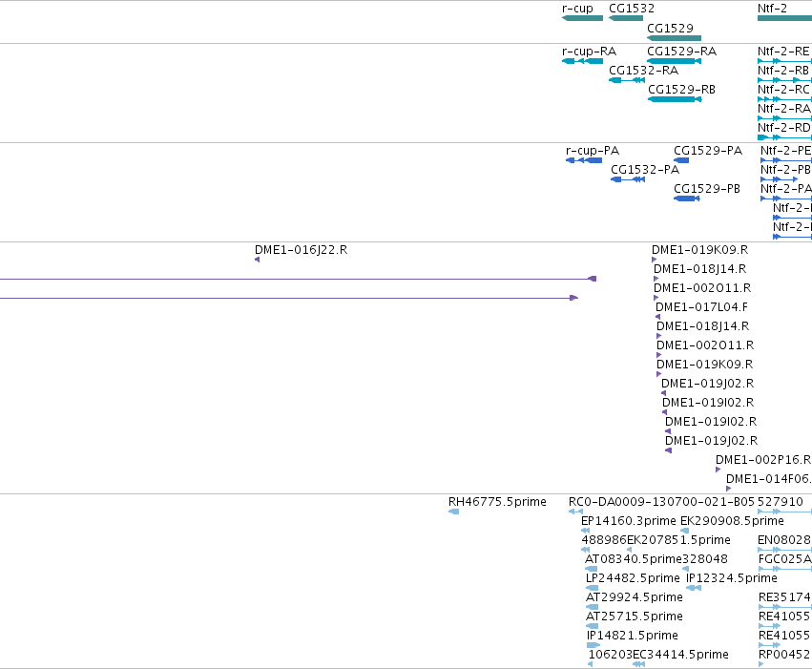Select the IP12324.5prime EST glyph
This screenshot has height=669, width=812.
694,588
